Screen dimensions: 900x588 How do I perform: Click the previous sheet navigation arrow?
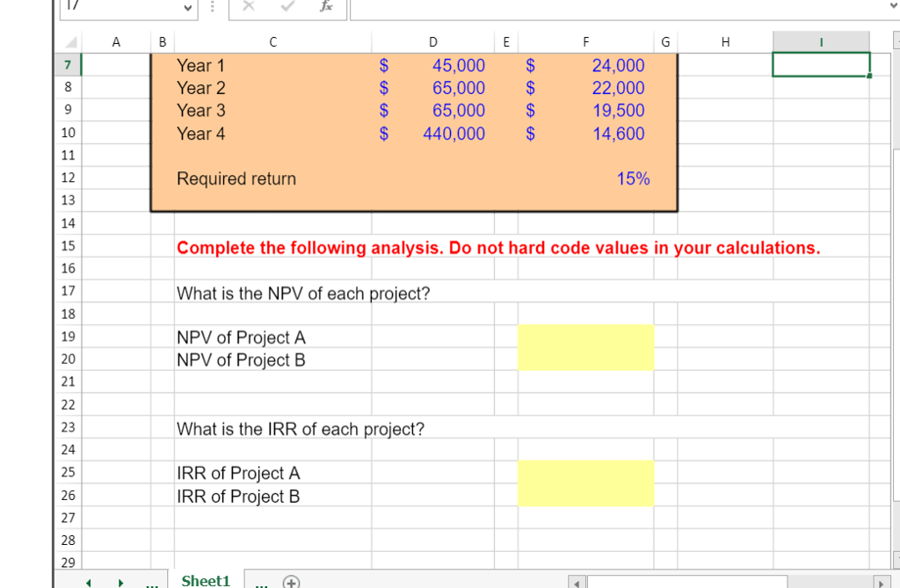[x=88, y=581]
